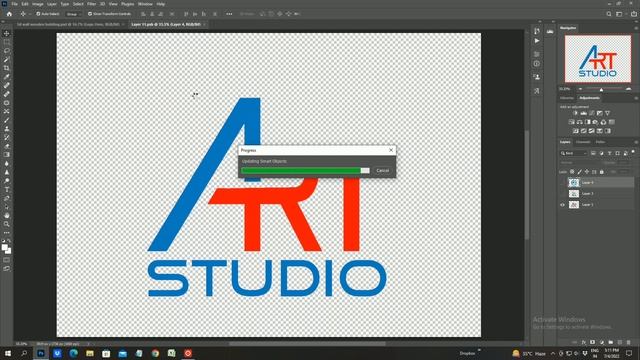
Task: Open the Filter menu
Action: click(x=91, y=4)
